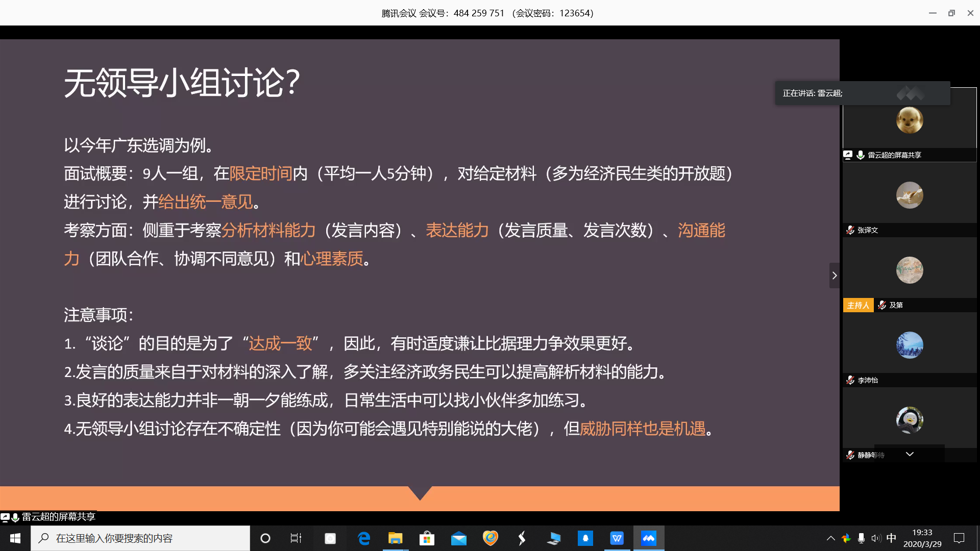The image size is (980, 551).
Task: Collapse the participant video sidebar arrow
Action: tap(835, 275)
